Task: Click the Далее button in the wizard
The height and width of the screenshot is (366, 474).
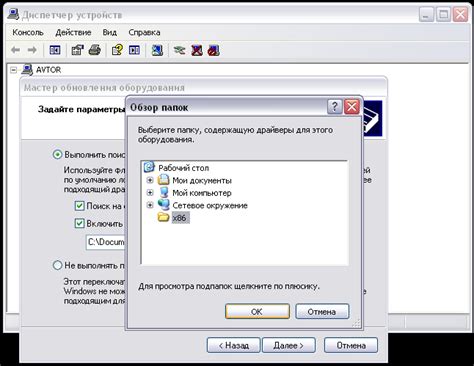Action: pyautogui.click(x=289, y=345)
